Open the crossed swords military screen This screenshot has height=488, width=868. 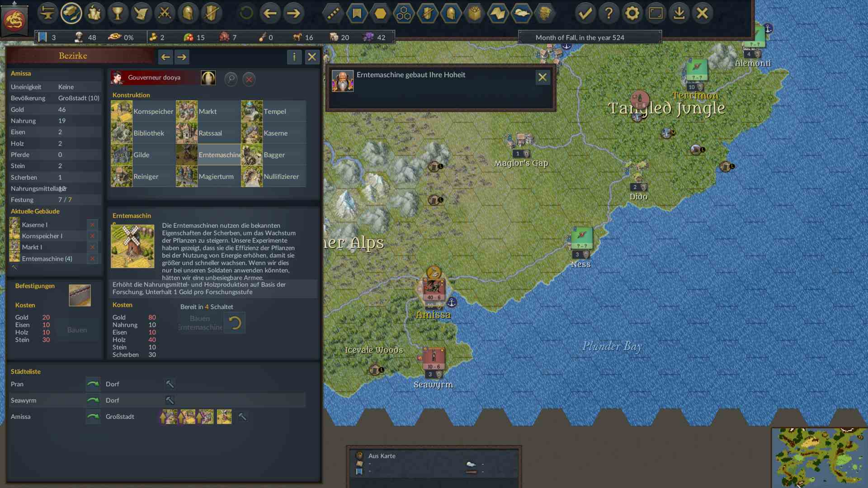(165, 13)
